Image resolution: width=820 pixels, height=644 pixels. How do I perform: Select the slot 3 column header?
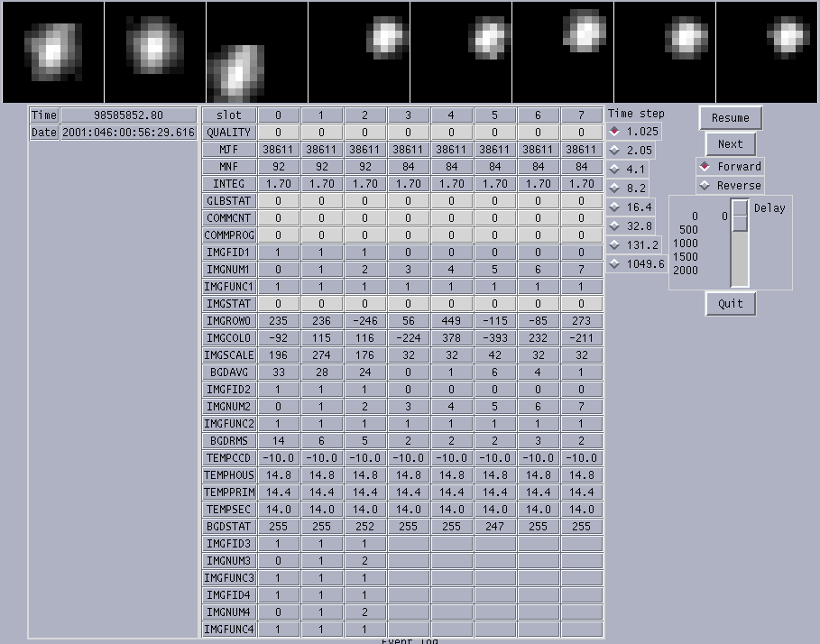tap(408, 115)
